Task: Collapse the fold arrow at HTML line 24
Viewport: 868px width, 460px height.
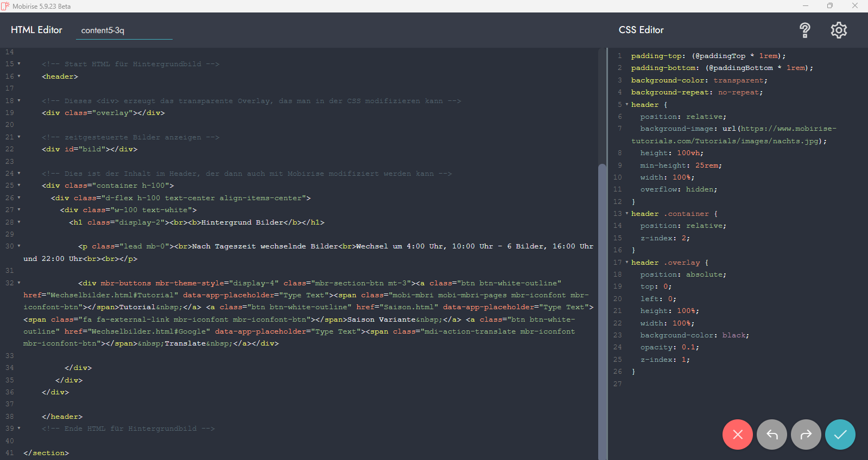Action: [19, 174]
